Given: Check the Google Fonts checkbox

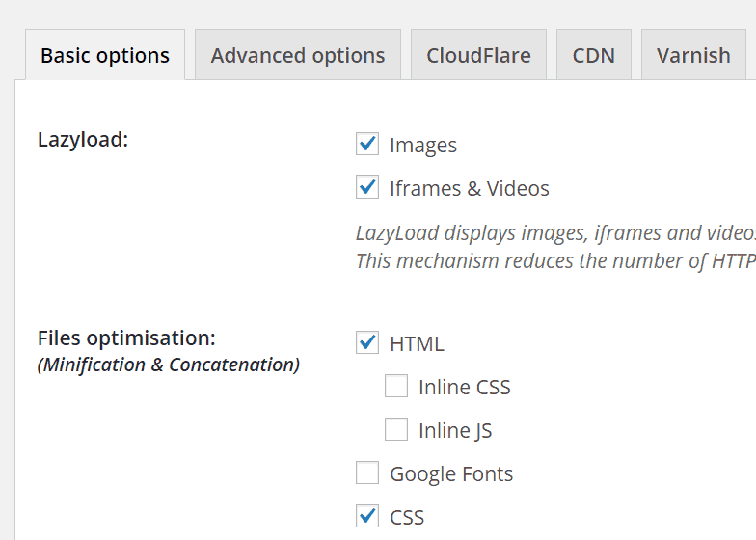Looking at the screenshot, I should point(367,473).
